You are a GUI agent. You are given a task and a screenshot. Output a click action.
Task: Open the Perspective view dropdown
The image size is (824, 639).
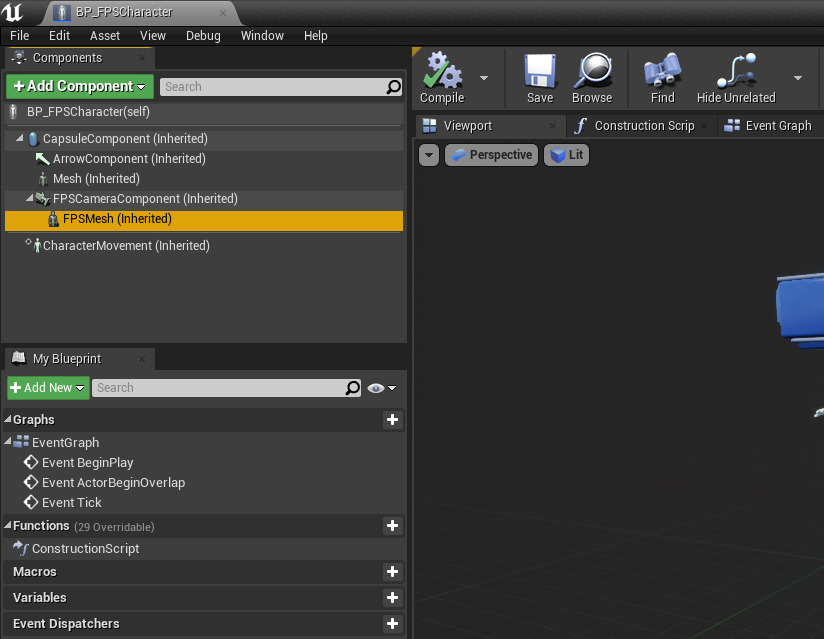tap(491, 155)
